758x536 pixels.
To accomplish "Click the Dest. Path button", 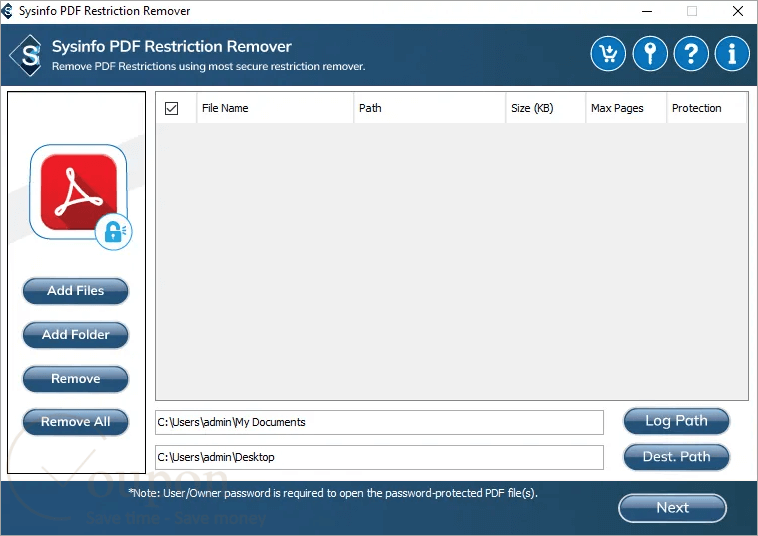I will (x=676, y=457).
